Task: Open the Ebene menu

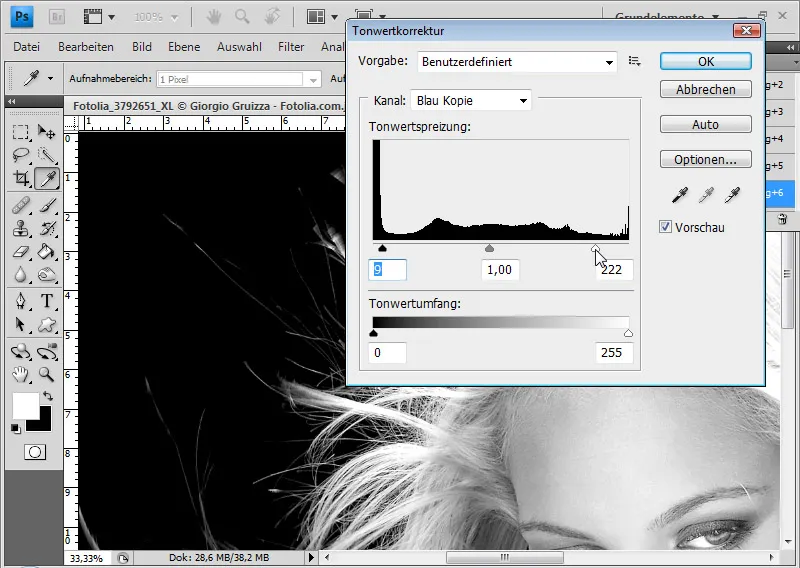Action: [184, 47]
